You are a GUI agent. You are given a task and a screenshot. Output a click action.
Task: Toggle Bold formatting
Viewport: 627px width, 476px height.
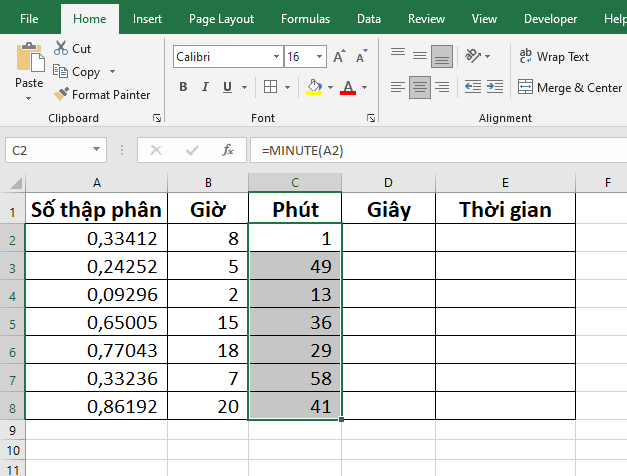(x=183, y=87)
